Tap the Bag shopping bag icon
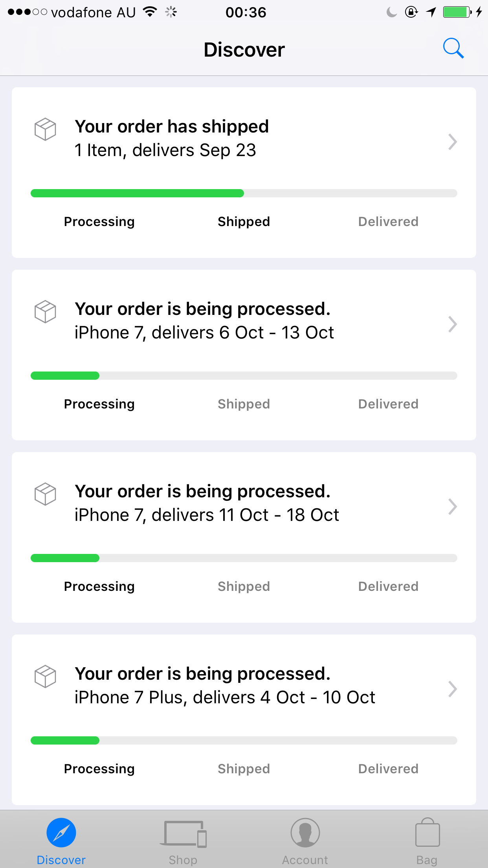Screen dimensions: 488x868 coord(427,832)
